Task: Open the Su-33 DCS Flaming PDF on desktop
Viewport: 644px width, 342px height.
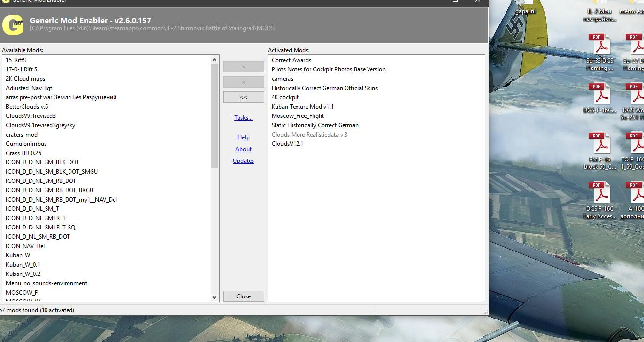Action: click(x=600, y=52)
